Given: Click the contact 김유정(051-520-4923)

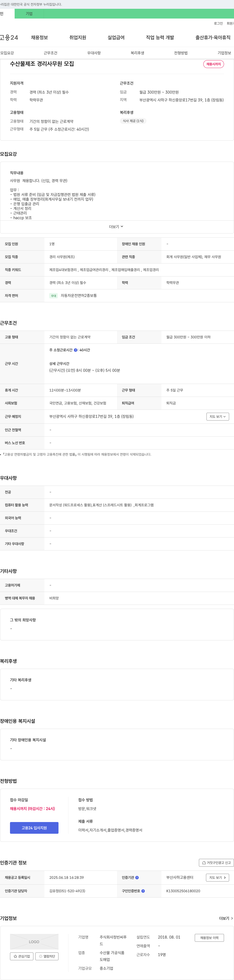Looking at the screenshot, I should 67,891.
